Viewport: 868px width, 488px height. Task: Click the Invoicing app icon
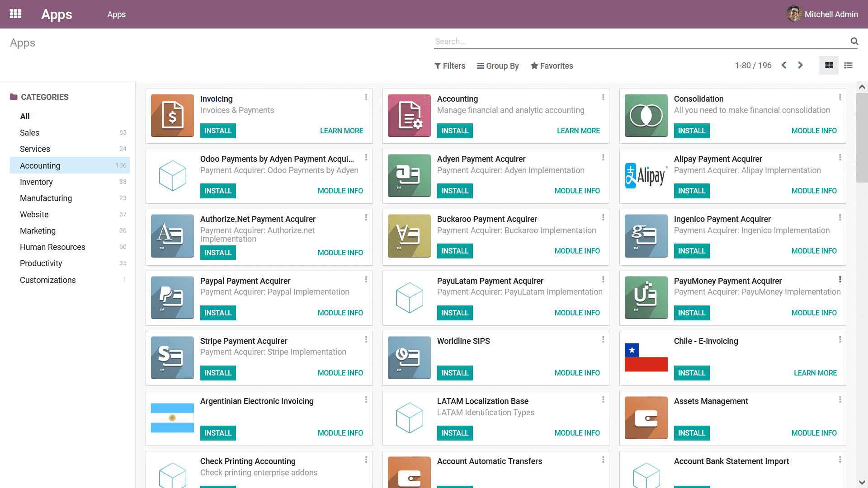point(172,116)
